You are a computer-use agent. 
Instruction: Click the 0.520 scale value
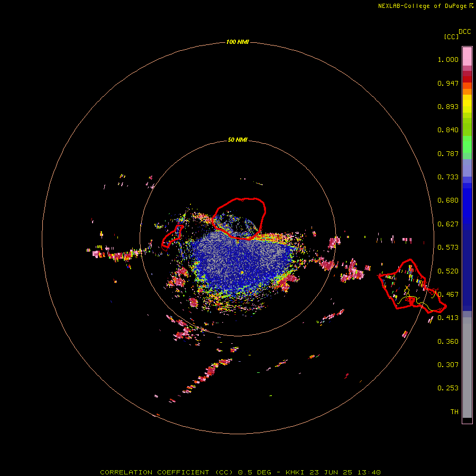(448, 271)
